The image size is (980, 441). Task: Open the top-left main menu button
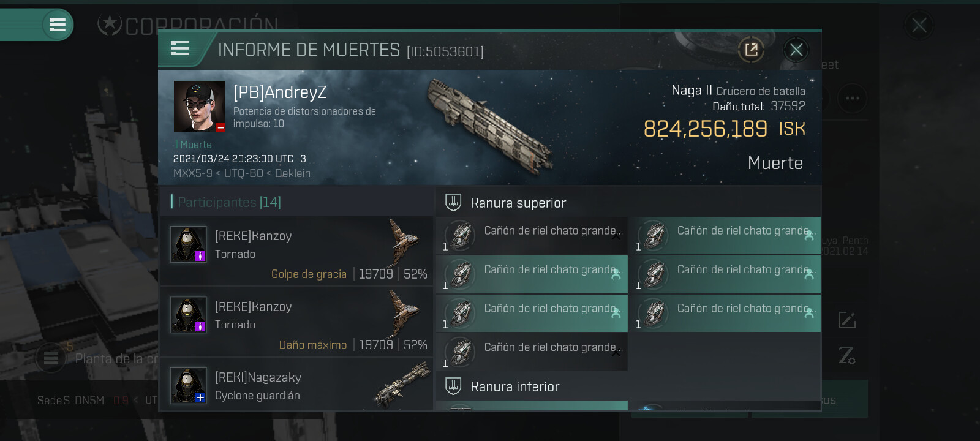(58, 25)
